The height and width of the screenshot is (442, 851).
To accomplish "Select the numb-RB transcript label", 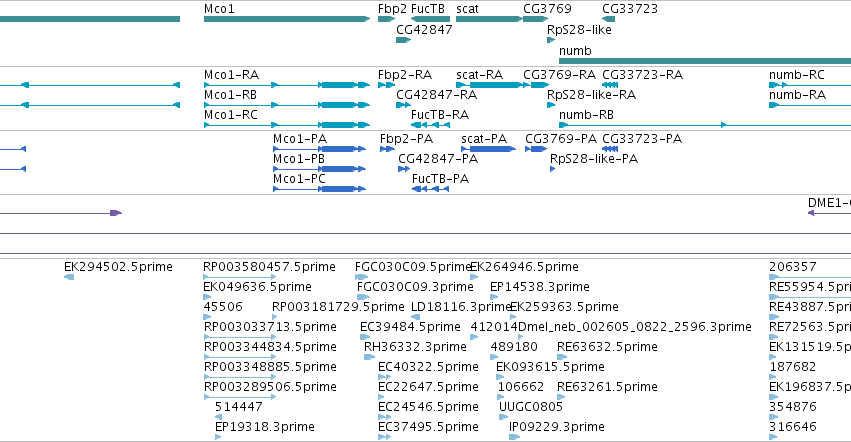I will point(586,115).
